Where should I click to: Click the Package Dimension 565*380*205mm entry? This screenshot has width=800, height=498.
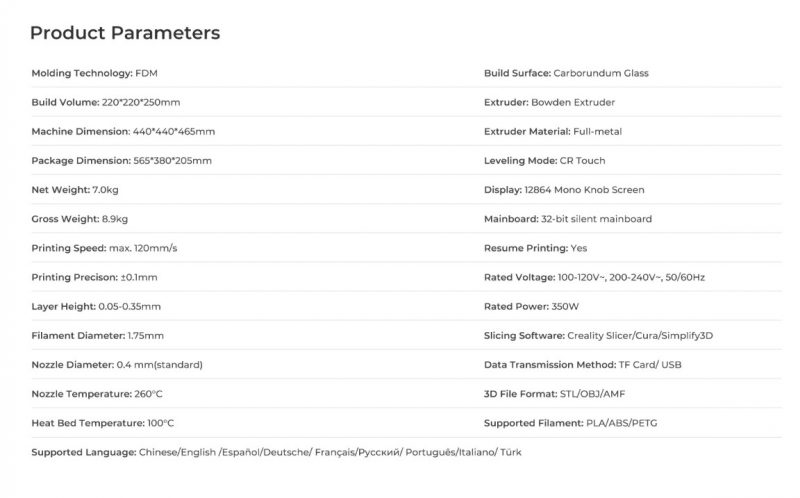[121, 160]
